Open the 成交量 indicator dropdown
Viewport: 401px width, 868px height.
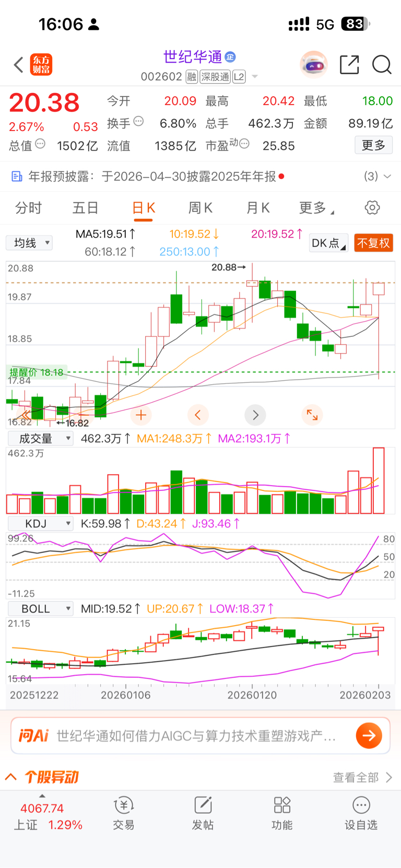40,439
